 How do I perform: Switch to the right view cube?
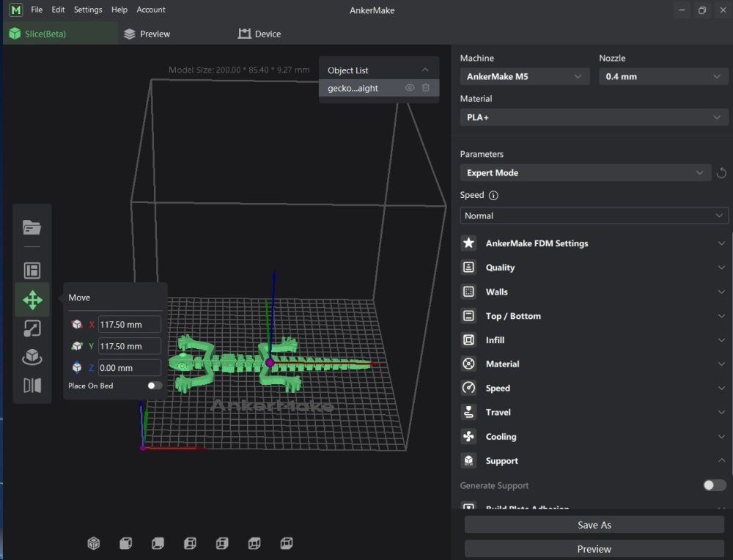click(222, 543)
